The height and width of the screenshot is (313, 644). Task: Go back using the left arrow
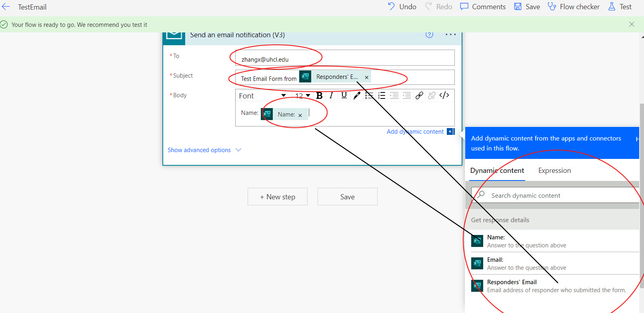(6, 7)
